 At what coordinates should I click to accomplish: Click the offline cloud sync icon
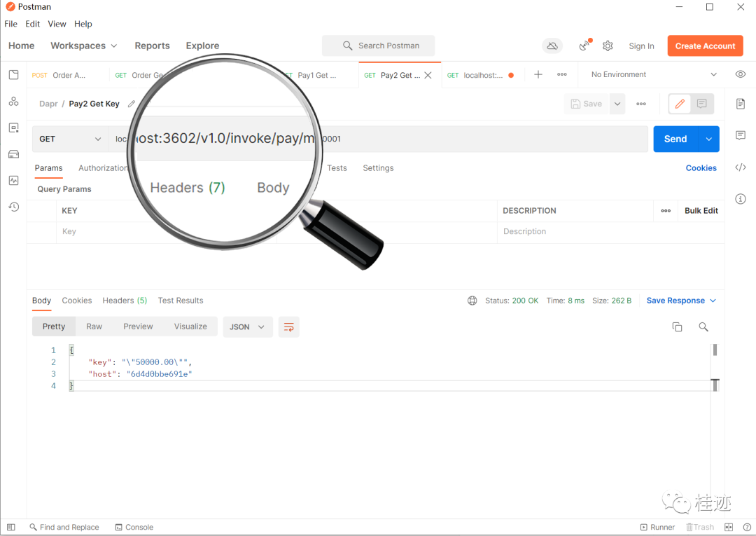coord(552,46)
